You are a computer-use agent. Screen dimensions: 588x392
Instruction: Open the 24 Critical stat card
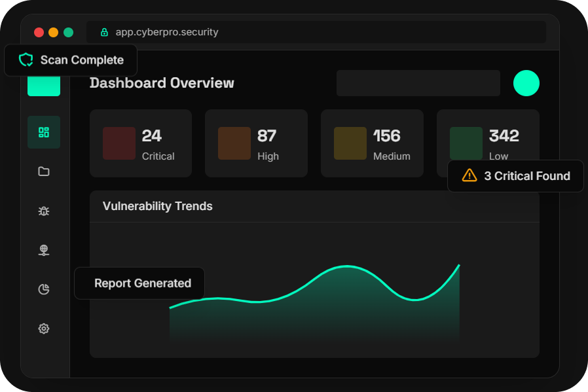pos(140,143)
